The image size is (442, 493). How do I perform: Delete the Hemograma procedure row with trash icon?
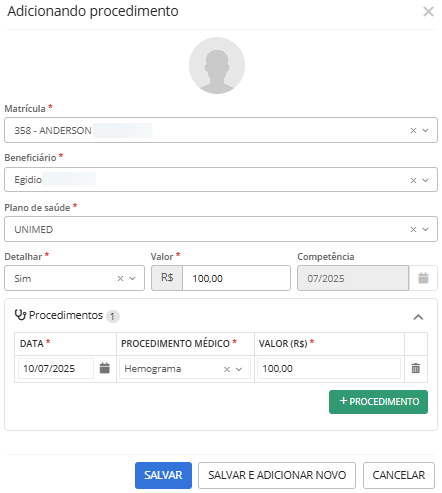[415, 368]
